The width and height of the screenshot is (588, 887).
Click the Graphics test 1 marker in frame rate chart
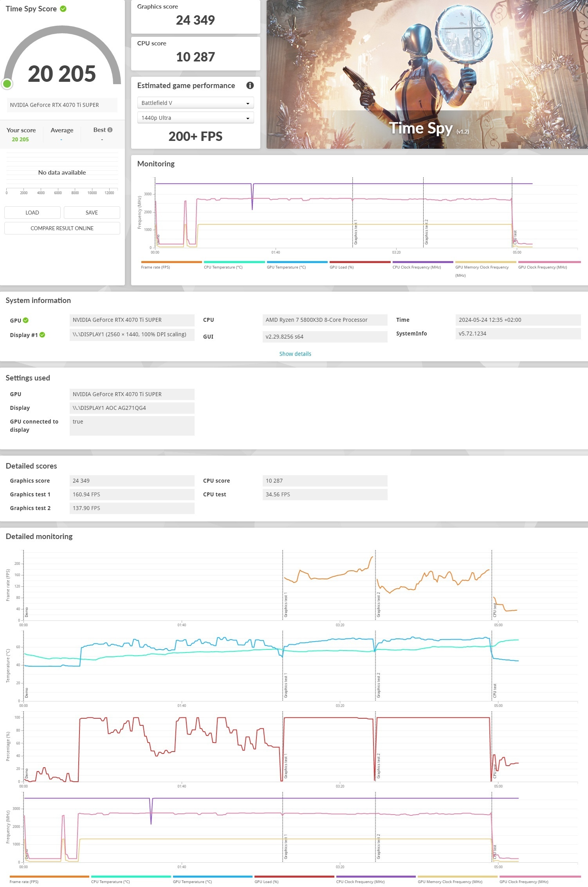(x=286, y=605)
